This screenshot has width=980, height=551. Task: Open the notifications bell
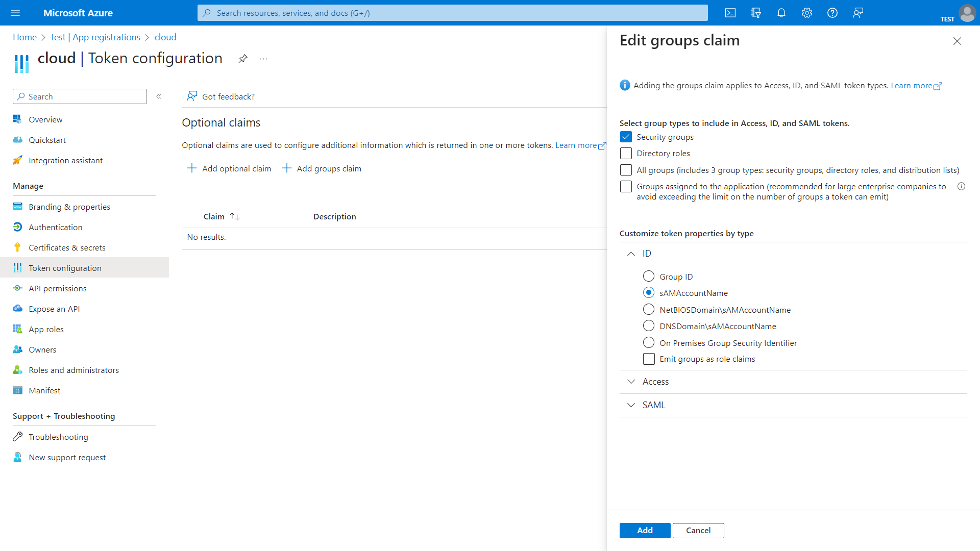[781, 13]
